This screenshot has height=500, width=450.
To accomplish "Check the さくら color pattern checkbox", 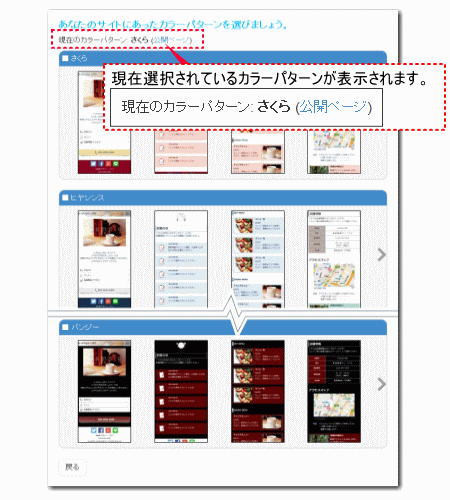I will (65, 58).
